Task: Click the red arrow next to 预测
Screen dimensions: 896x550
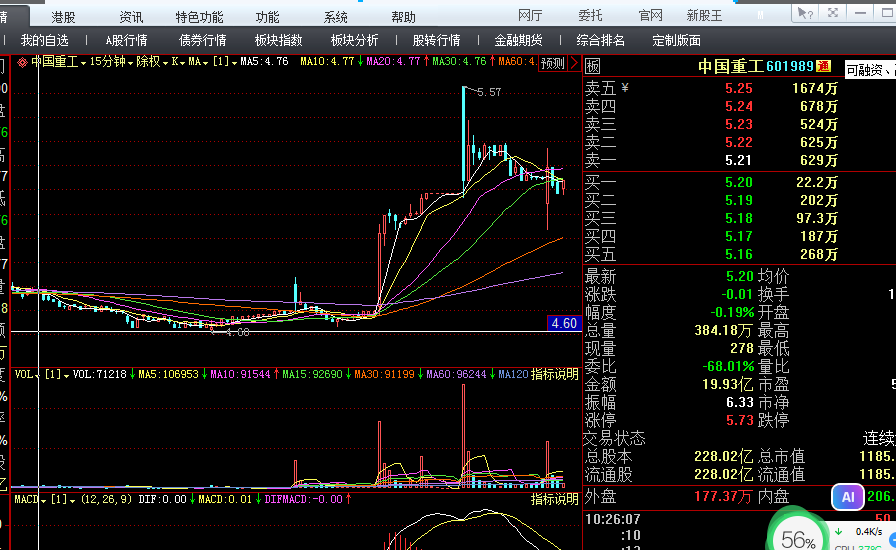Action: [574, 62]
